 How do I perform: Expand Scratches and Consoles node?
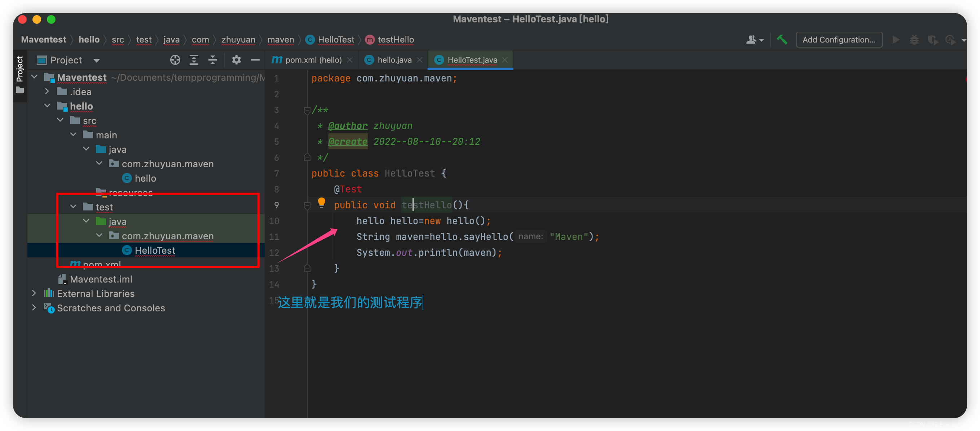34,307
